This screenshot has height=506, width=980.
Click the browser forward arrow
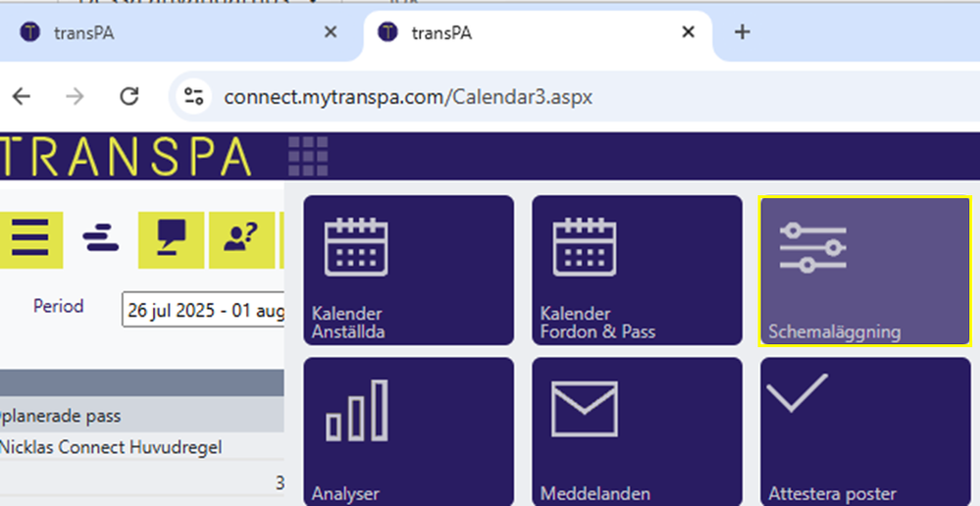click(x=75, y=96)
